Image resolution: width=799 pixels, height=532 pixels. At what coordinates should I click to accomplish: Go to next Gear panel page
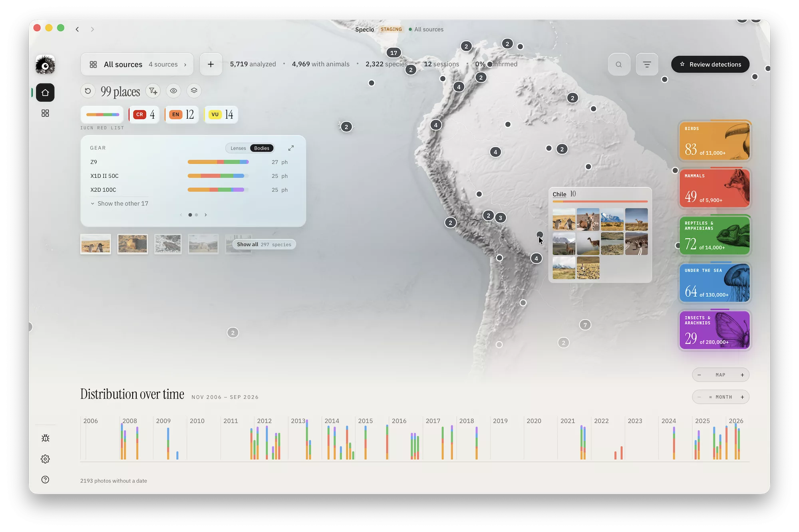[206, 215]
